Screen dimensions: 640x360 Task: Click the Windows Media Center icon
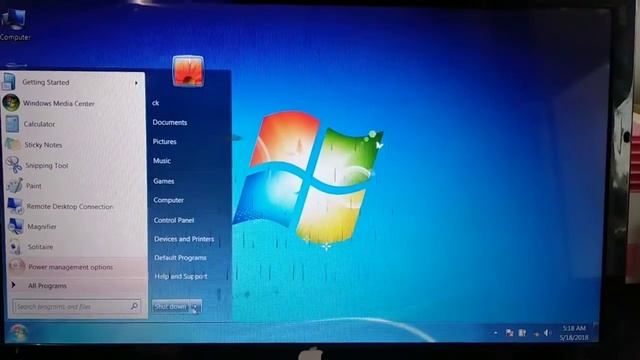[x=11, y=102]
